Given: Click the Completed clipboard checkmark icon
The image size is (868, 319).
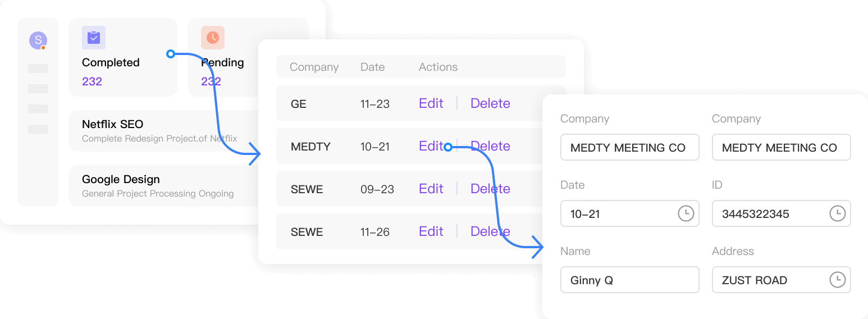Looking at the screenshot, I should (x=94, y=38).
